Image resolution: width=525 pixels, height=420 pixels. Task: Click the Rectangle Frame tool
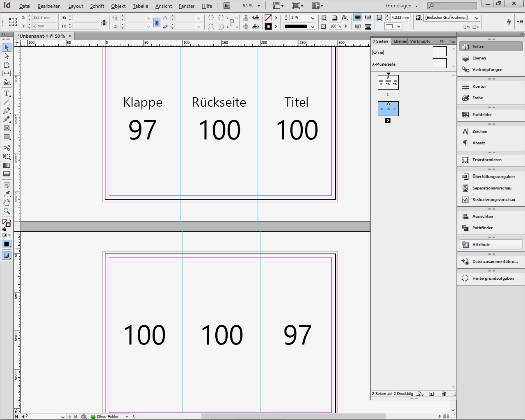[x=7, y=128]
